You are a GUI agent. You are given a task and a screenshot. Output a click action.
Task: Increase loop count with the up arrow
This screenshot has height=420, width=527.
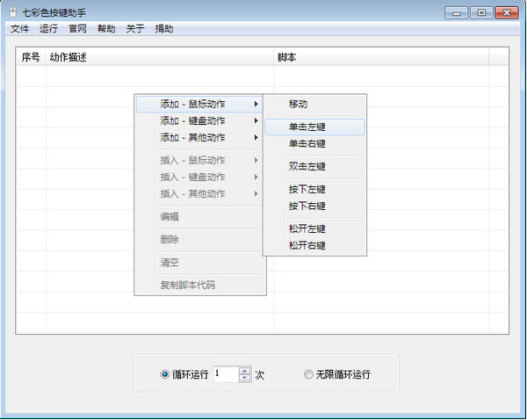click(245, 371)
